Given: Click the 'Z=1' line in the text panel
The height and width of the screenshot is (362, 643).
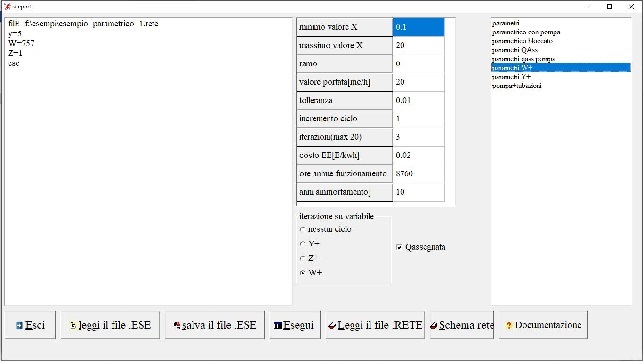Looking at the screenshot, I should click(x=15, y=53).
